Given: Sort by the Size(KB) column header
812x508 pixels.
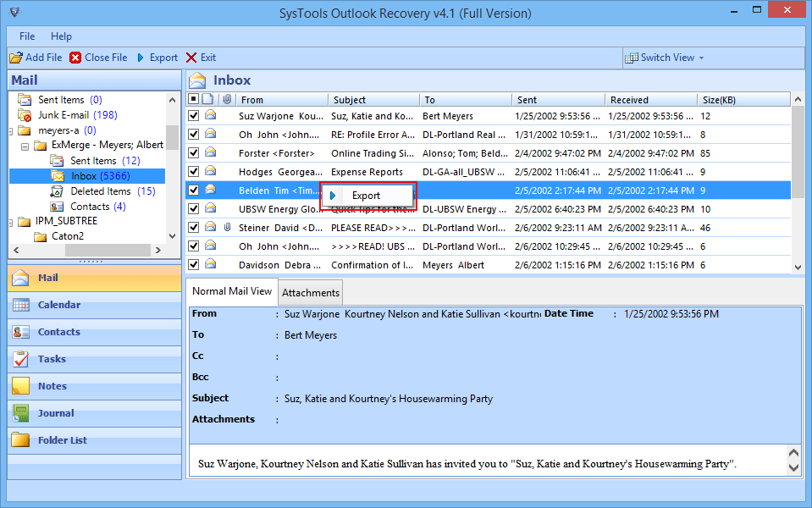Looking at the screenshot, I should pyautogui.click(x=744, y=99).
